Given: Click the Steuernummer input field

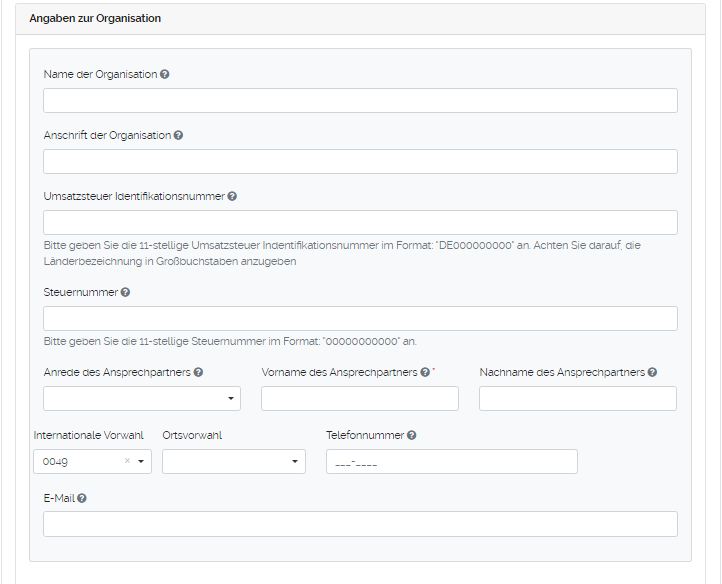Looking at the screenshot, I should tap(360, 319).
